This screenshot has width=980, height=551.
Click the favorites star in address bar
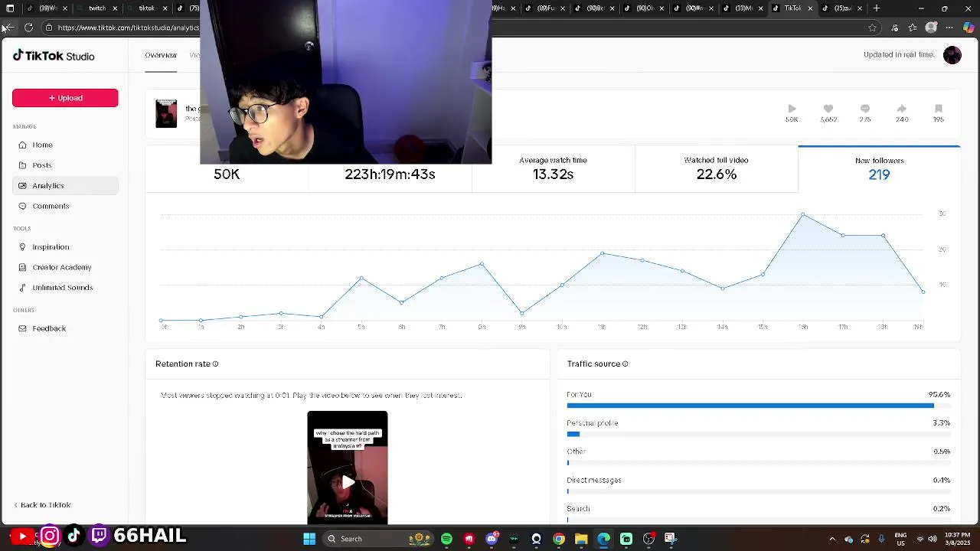pos(872,28)
